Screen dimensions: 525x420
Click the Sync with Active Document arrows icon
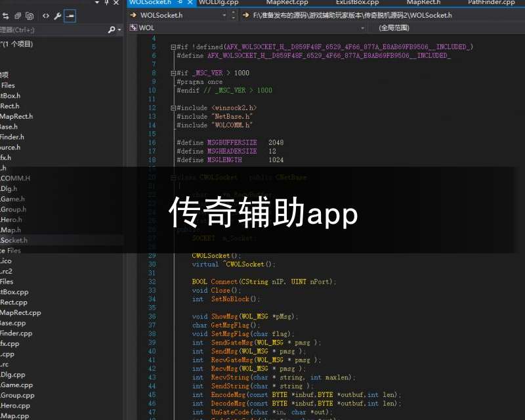tap(5, 16)
